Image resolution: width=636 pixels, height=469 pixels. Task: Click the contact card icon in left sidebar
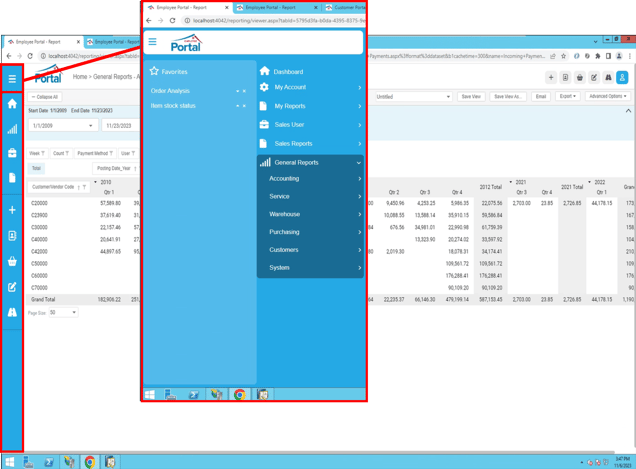(x=12, y=236)
